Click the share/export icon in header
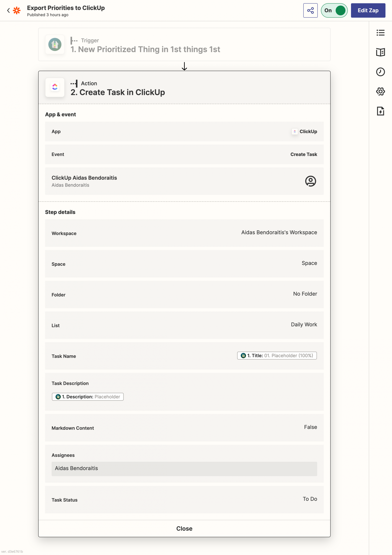Viewport: 392px width, 555px height. click(310, 10)
